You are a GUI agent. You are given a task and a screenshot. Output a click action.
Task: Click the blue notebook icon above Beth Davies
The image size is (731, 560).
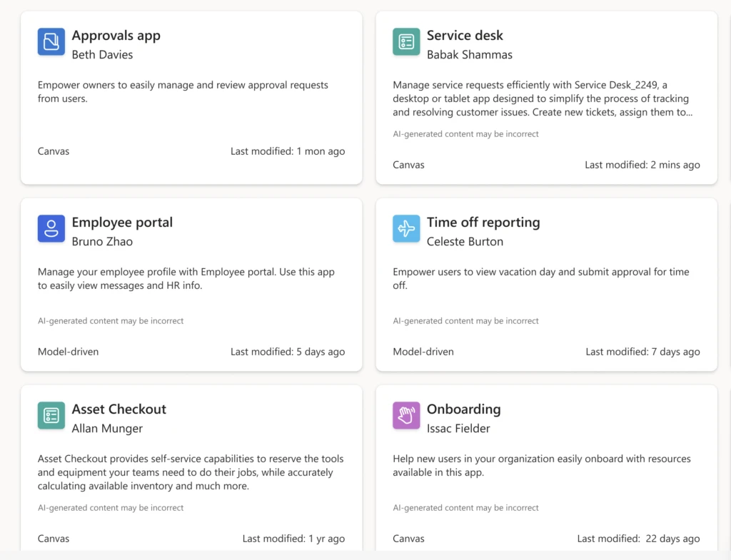pos(51,42)
